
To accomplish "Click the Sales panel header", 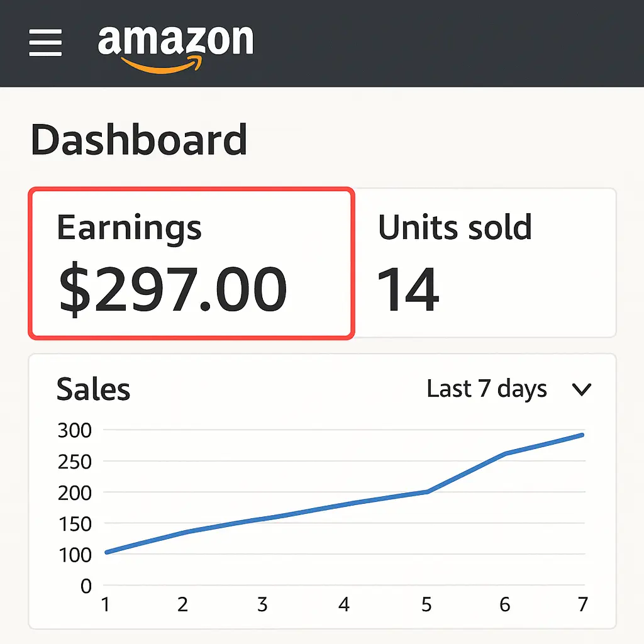I will click(x=93, y=390).
